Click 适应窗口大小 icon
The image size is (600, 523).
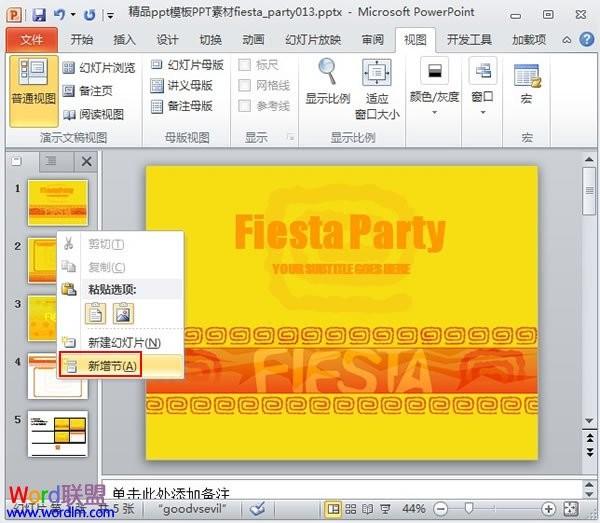tap(377, 72)
